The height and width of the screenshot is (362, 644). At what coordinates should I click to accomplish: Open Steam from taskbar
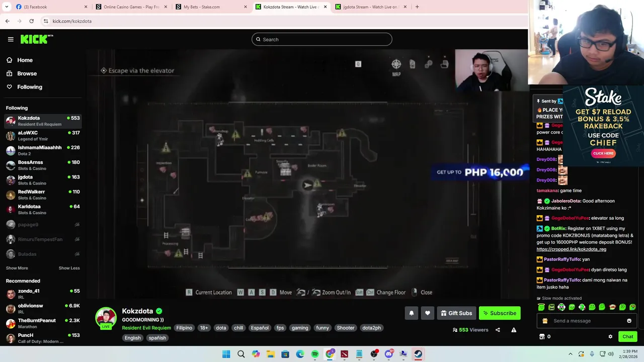(418, 354)
